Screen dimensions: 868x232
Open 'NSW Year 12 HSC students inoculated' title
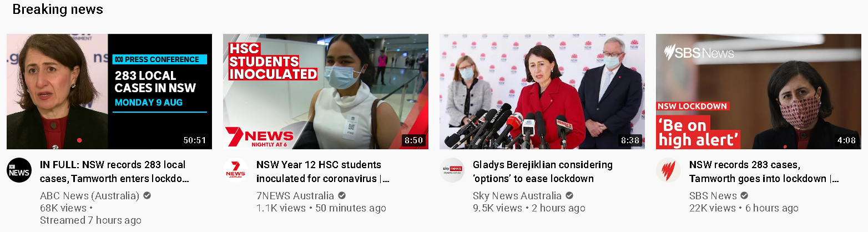[323, 172]
